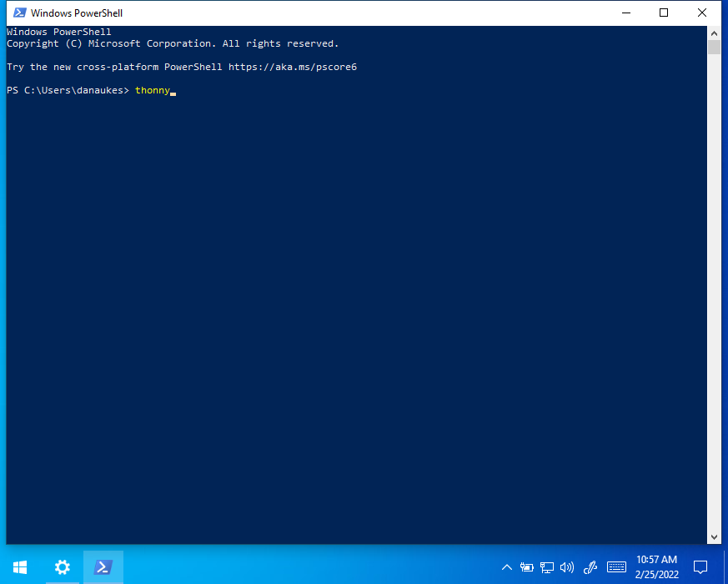Click the PowerShell vertical scrollbar thumb
The height and width of the screenshot is (584, 728).
coord(714,48)
